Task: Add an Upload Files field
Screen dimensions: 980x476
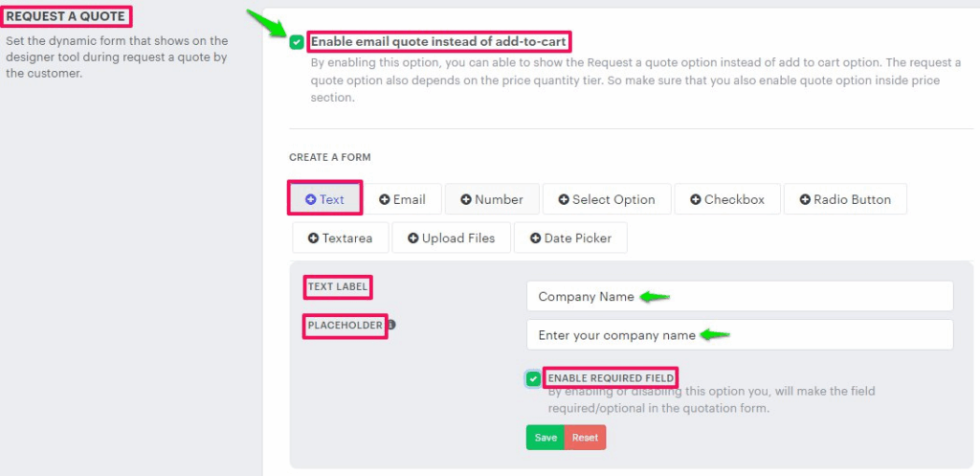Action: [451, 238]
